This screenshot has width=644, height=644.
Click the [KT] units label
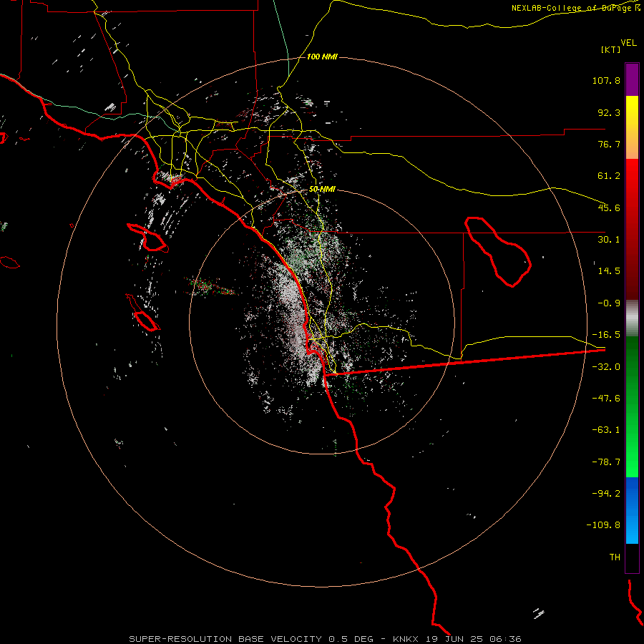coord(610,49)
